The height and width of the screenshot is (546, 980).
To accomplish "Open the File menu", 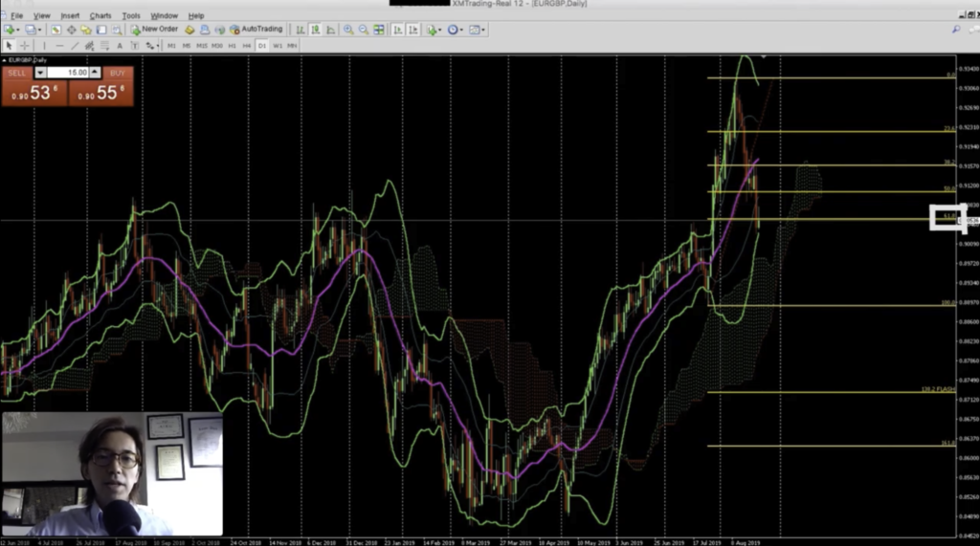I will [x=17, y=15].
